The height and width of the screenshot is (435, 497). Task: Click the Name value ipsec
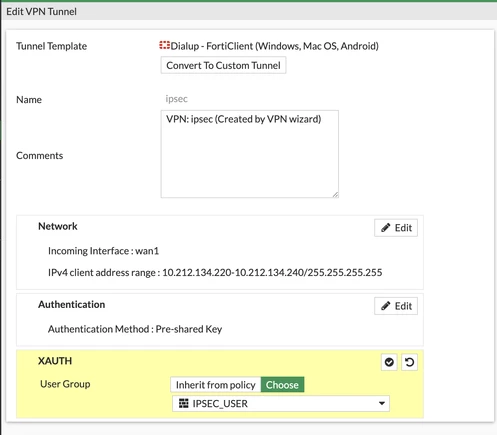point(177,99)
